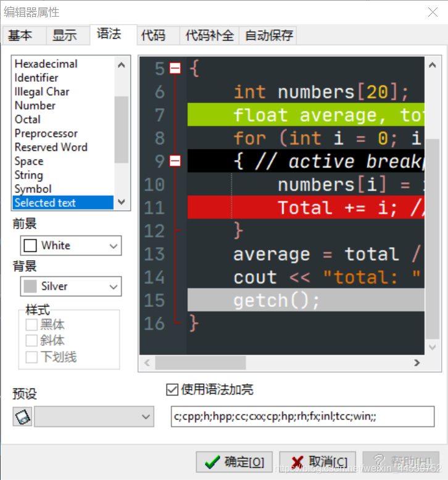Close the 编辑器属性 dialog
The image size is (448, 480).
pyautogui.click(x=433, y=12)
